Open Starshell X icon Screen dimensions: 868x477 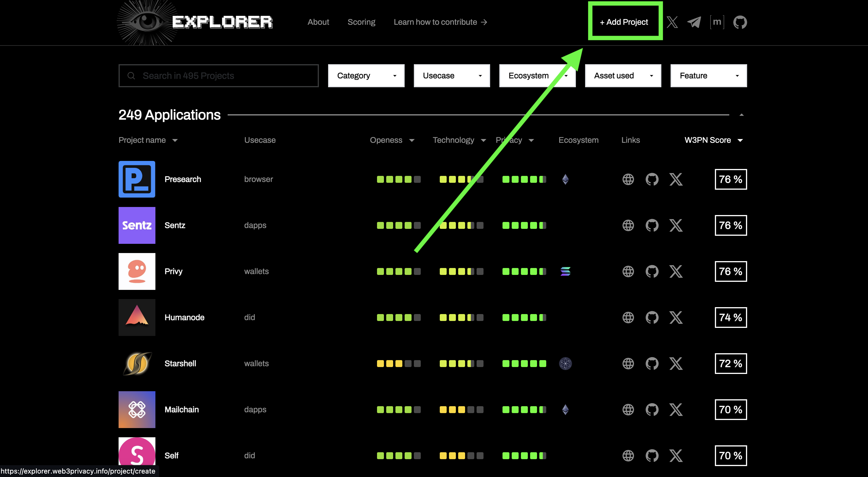(676, 363)
